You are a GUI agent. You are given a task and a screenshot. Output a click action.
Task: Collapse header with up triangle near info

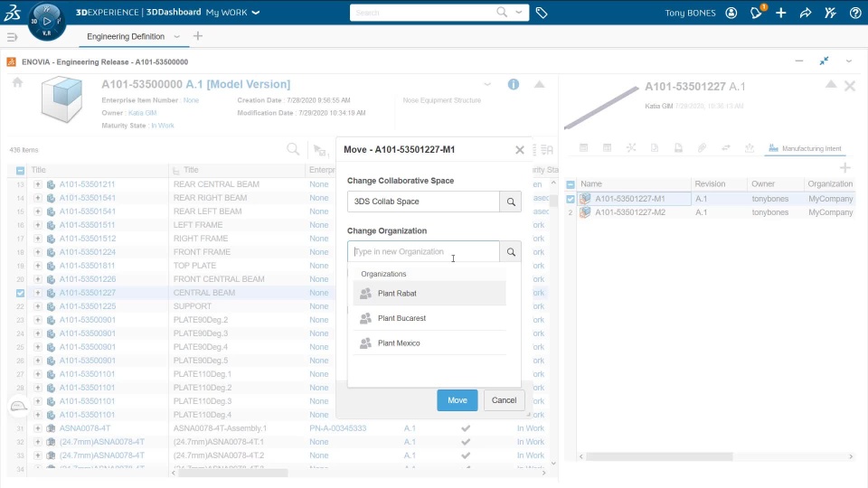point(539,84)
